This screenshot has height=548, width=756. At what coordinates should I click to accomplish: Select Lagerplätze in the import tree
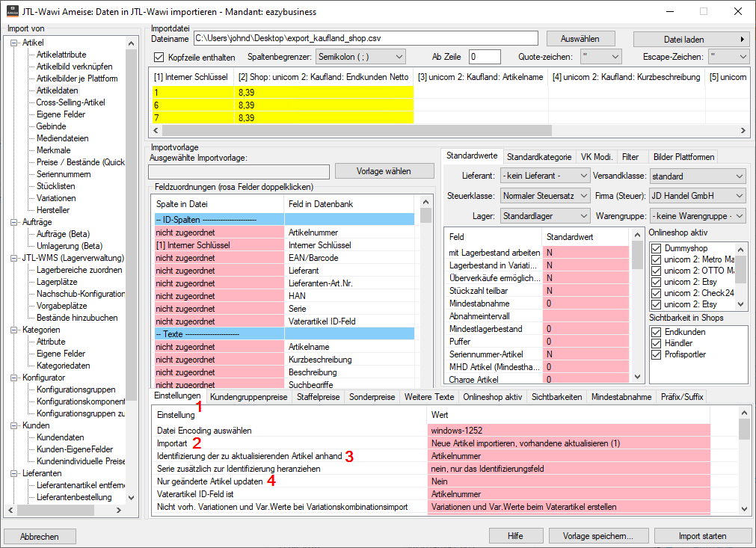pos(57,282)
